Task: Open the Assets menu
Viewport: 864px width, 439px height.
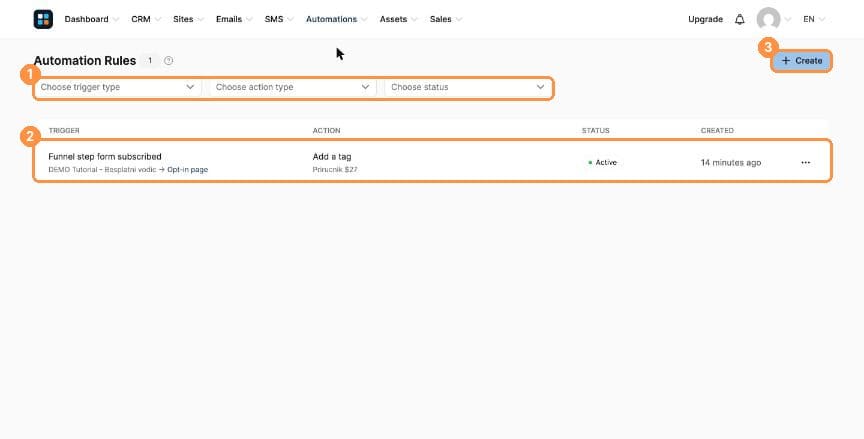Action: click(x=398, y=19)
